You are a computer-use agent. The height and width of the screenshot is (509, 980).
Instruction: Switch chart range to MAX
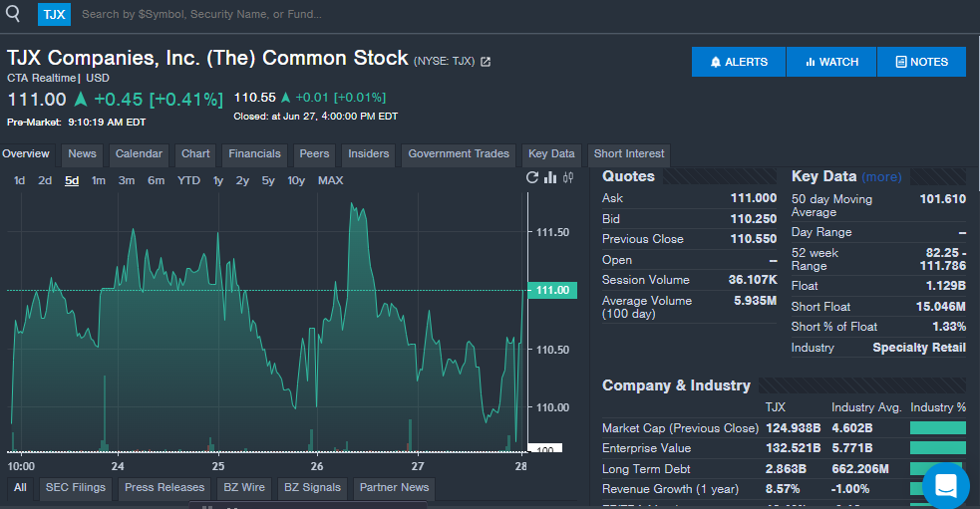(x=331, y=180)
